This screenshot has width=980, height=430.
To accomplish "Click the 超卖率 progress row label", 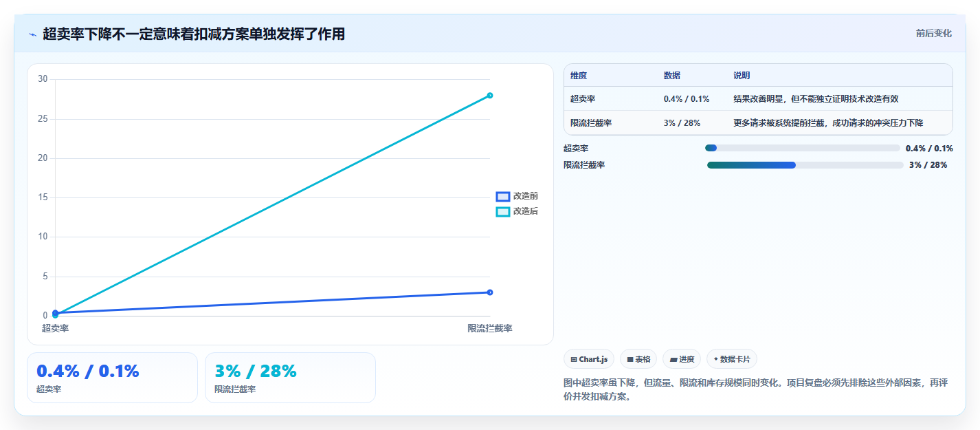I will click(576, 149).
